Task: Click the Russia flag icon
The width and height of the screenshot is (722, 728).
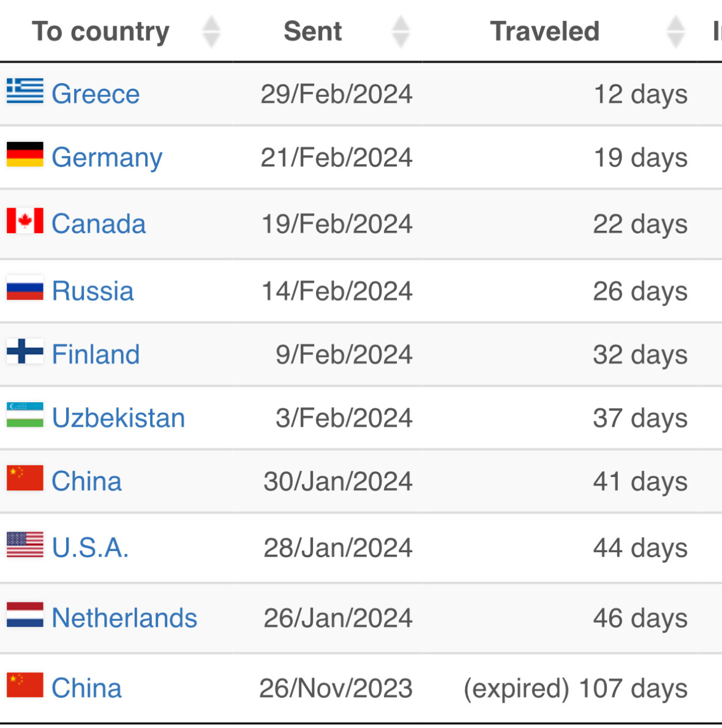Action: (25, 288)
